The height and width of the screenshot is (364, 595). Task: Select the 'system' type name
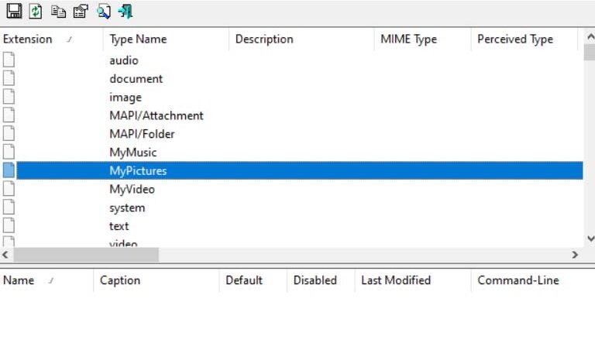click(127, 208)
